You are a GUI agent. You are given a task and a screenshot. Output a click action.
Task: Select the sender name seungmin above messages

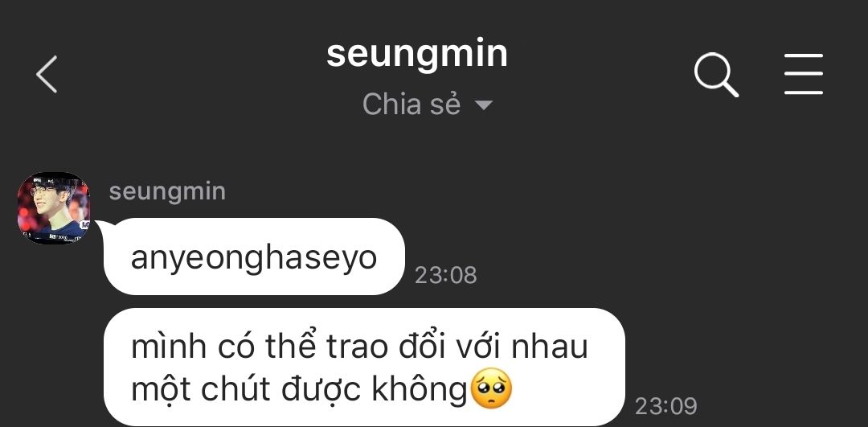click(167, 192)
